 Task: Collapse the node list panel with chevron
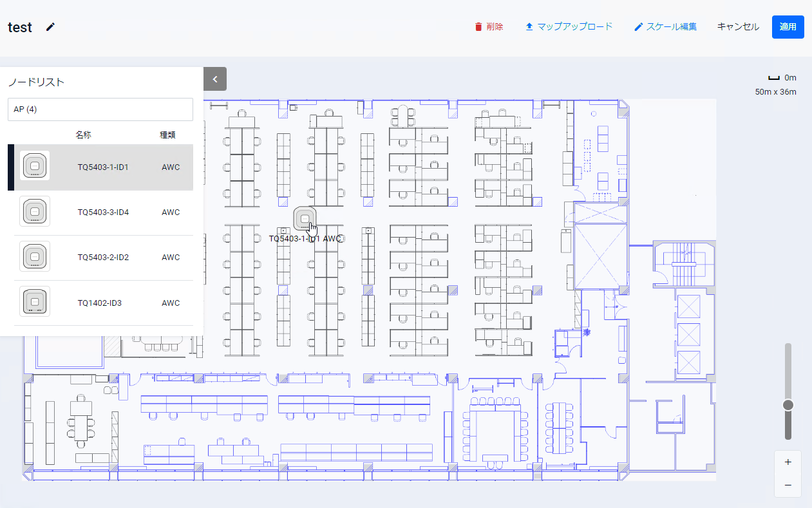pyautogui.click(x=215, y=79)
